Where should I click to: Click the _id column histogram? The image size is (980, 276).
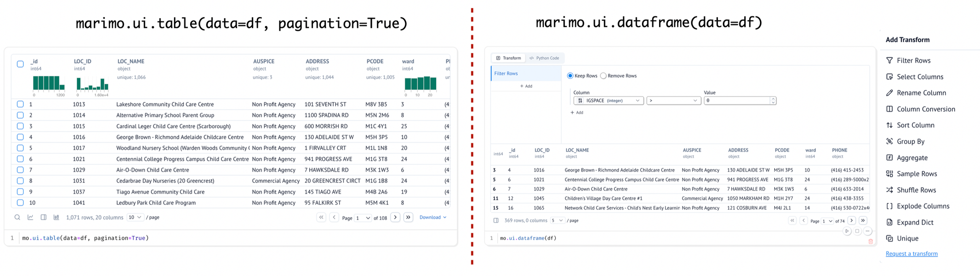(x=49, y=83)
